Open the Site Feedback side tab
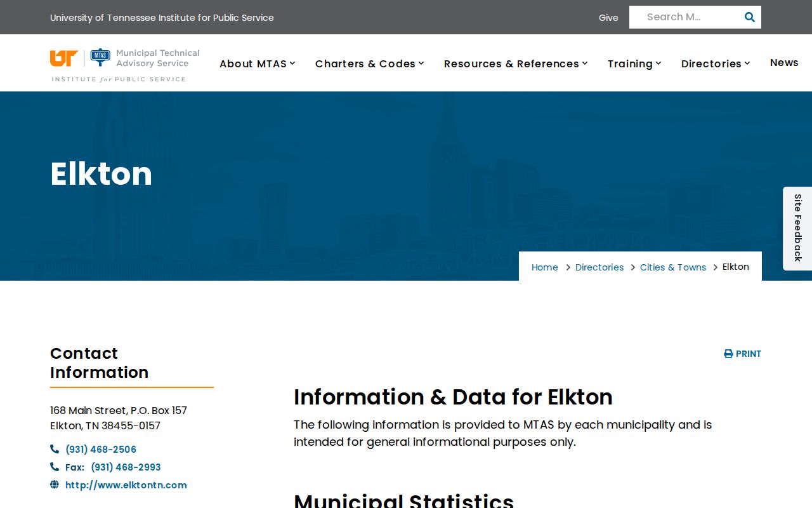The width and height of the screenshot is (812, 508). (797, 228)
